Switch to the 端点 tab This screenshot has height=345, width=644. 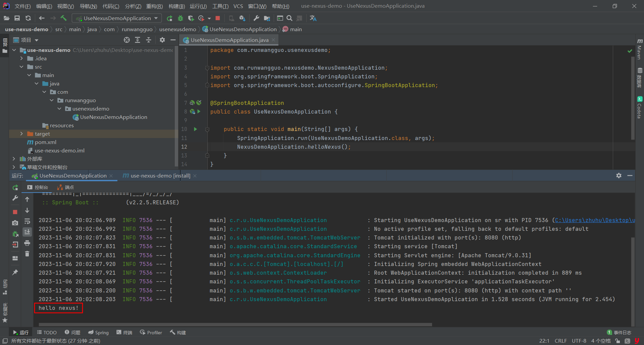[x=66, y=187]
